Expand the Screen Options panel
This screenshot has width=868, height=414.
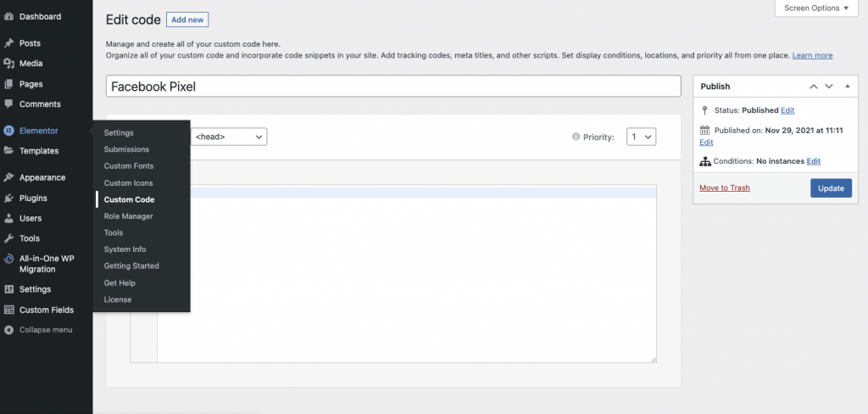click(x=816, y=8)
